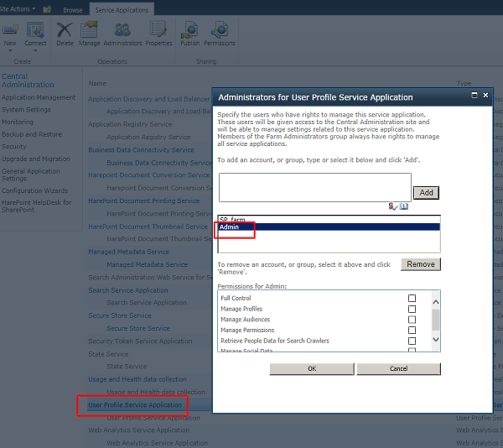
Task: Enable Retrieve People Data for Search Crawlers checkbox
Action: (412, 341)
